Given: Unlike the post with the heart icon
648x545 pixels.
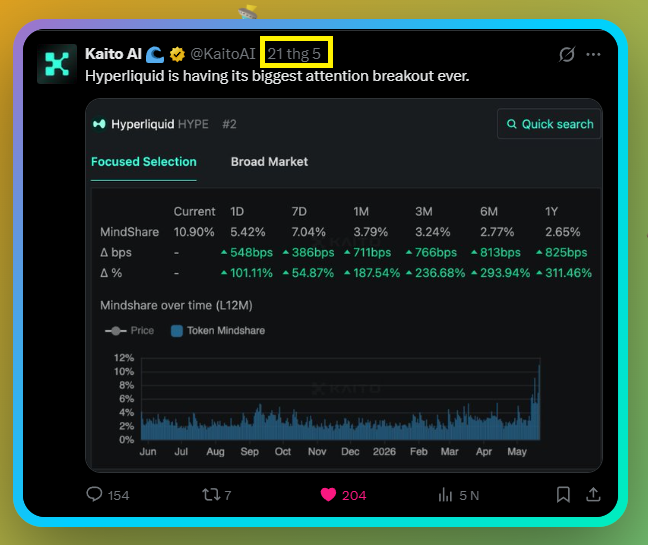Looking at the screenshot, I should [329, 495].
